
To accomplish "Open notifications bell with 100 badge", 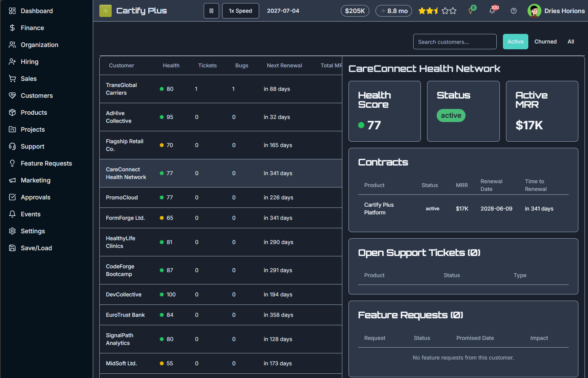I will point(493,10).
